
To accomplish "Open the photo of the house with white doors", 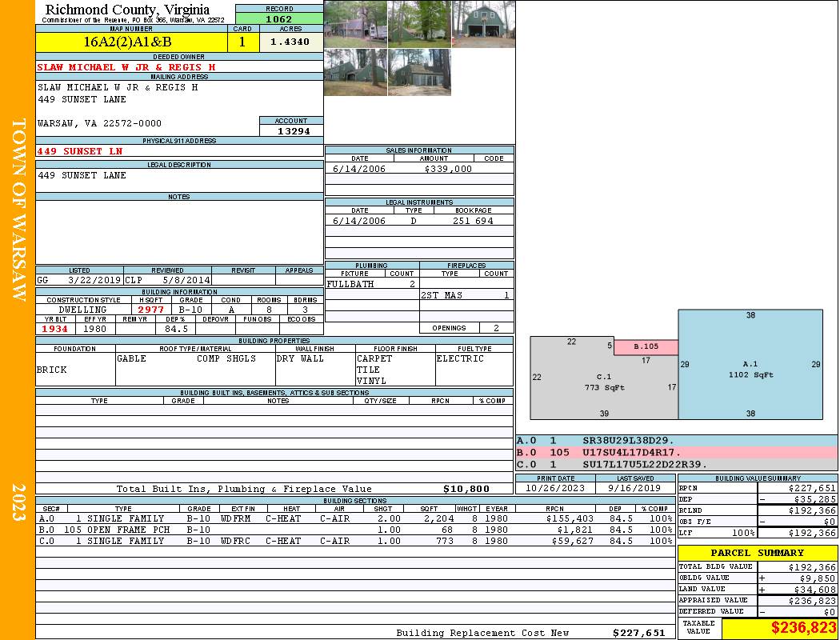I will [x=419, y=72].
